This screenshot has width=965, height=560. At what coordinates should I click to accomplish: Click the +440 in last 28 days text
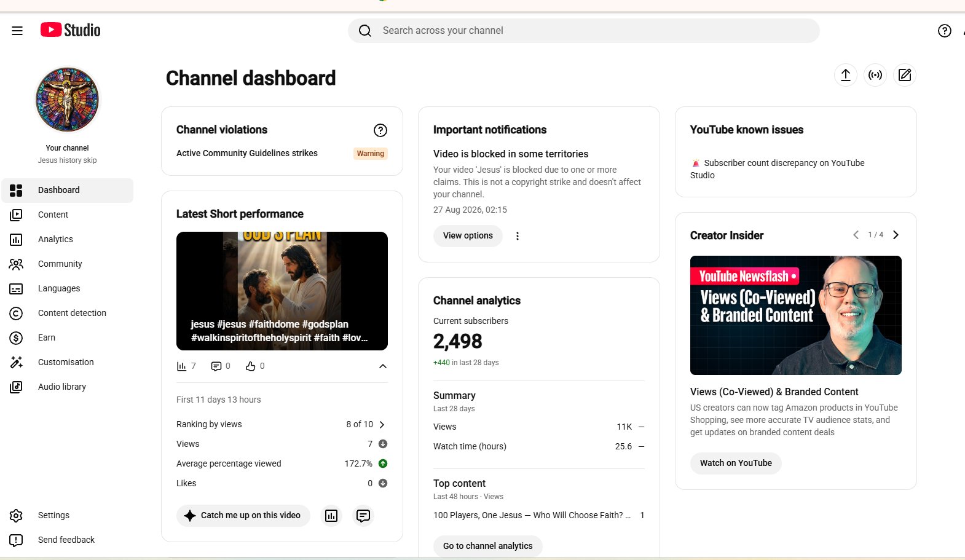click(x=466, y=363)
